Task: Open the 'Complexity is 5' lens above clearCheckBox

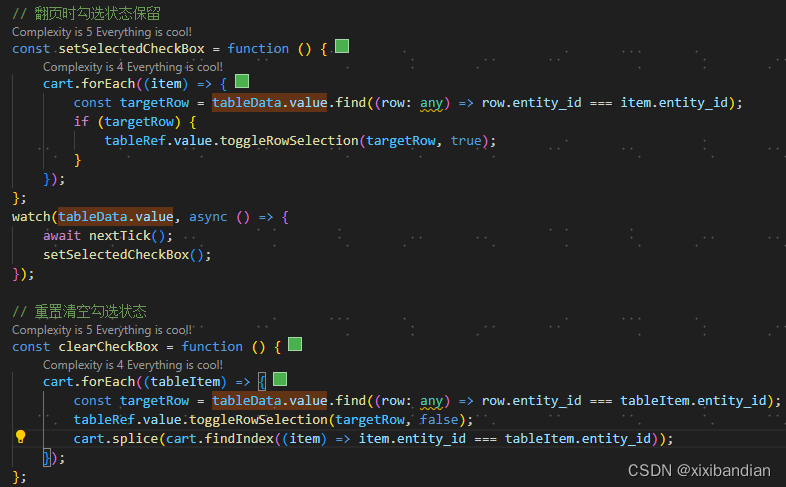Action: (102, 330)
